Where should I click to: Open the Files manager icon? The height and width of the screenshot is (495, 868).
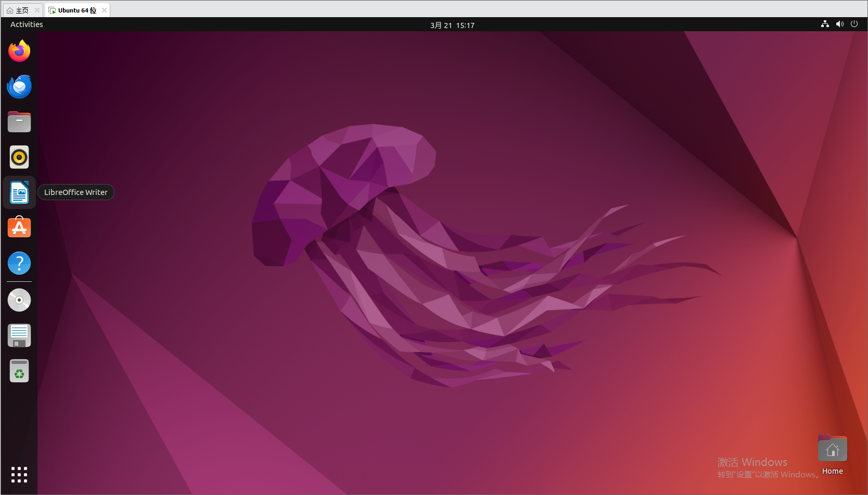pos(19,122)
